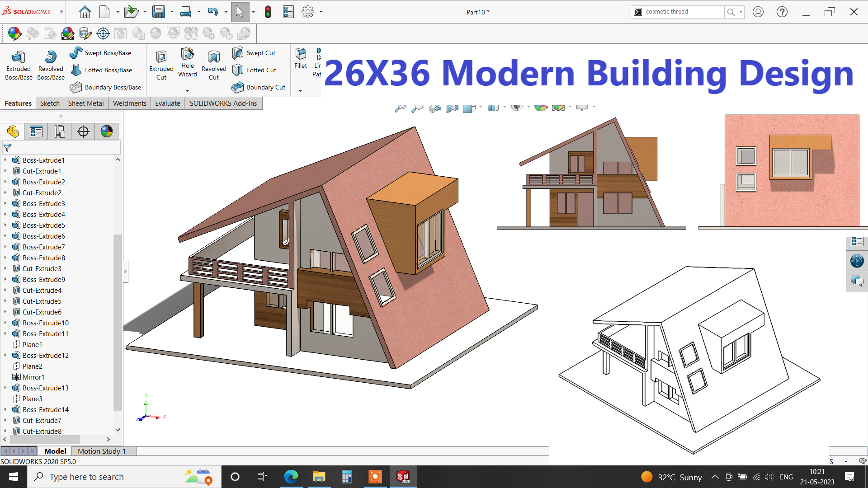Click the Rebuild traffic light icon
868x488 pixels.
(x=268, y=12)
